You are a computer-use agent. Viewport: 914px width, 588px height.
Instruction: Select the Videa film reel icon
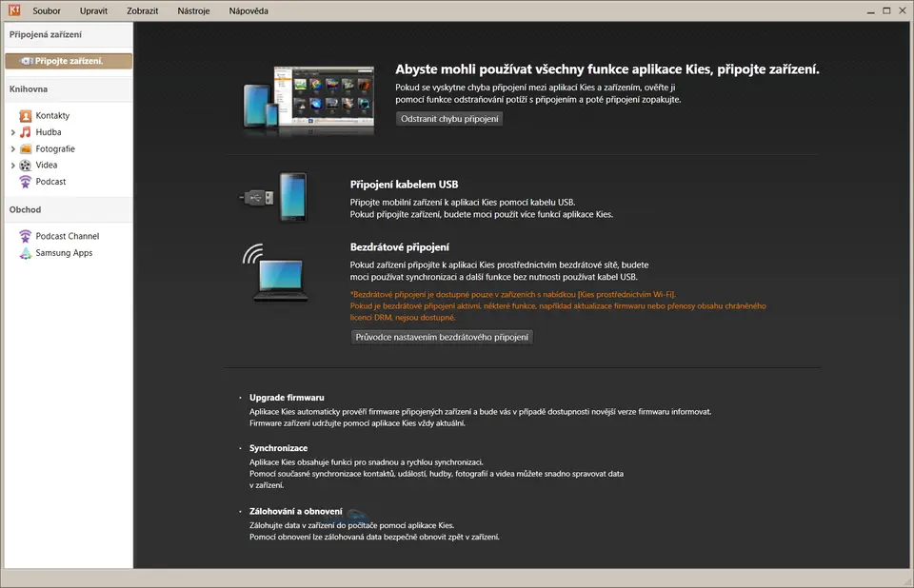coord(26,166)
